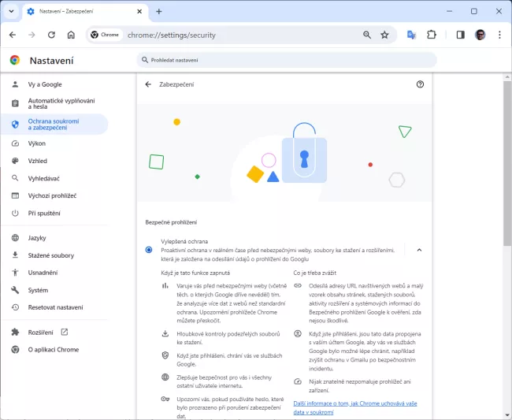Toggle the side panel icon

(461, 35)
